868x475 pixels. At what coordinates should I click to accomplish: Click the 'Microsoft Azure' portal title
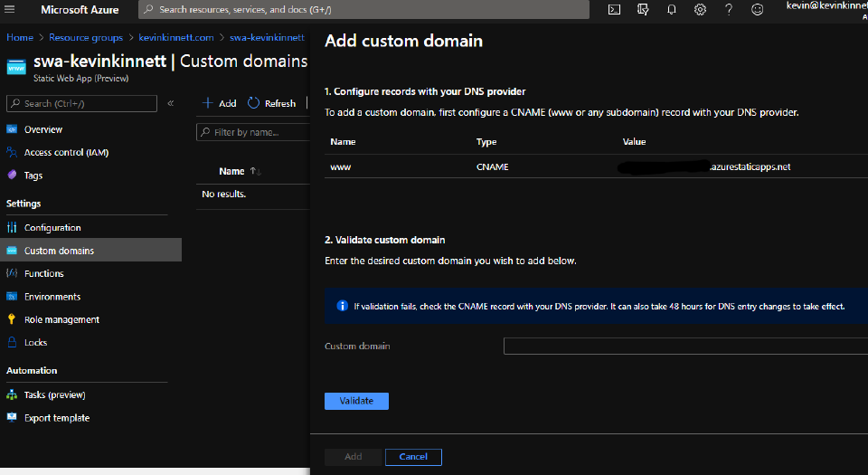(80, 9)
